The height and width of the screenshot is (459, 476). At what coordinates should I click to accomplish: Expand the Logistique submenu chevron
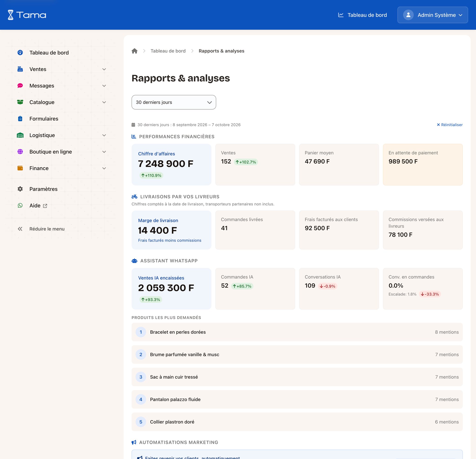tap(104, 135)
